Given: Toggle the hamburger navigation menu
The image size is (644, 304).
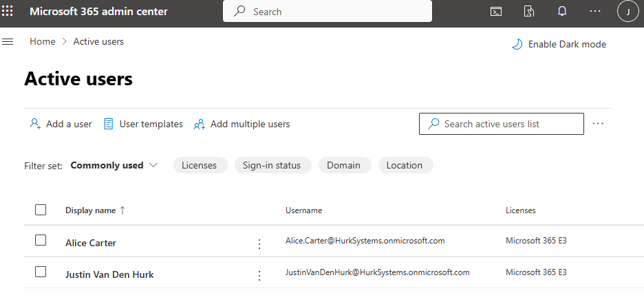Looking at the screenshot, I should coord(8,41).
